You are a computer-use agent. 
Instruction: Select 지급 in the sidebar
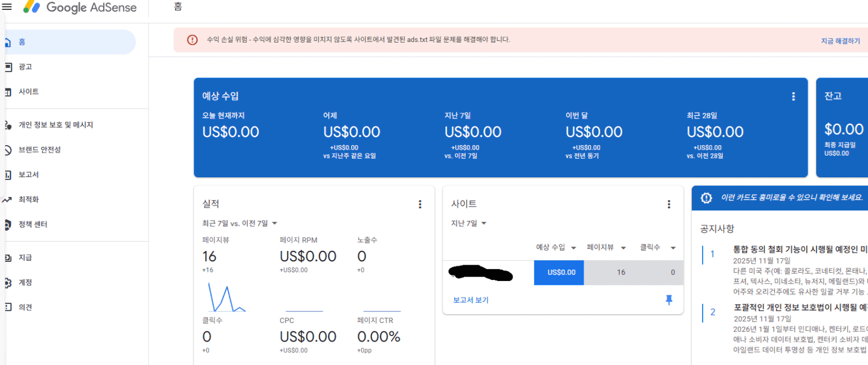click(x=25, y=258)
